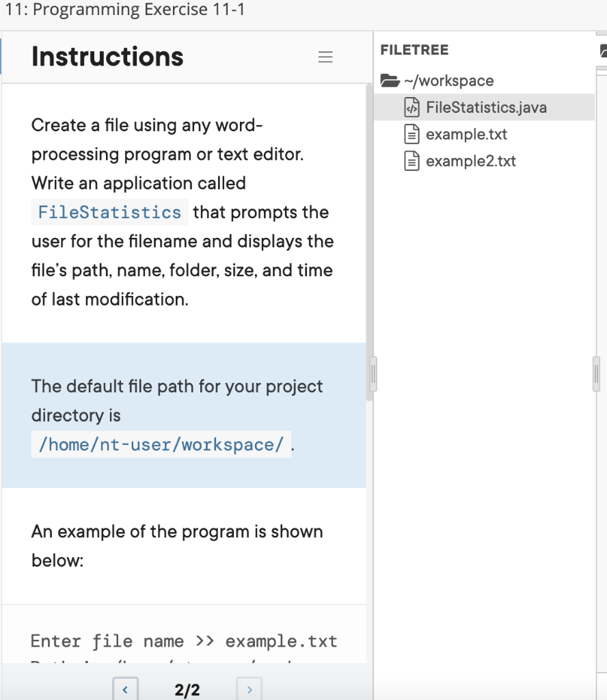Click the FileStatistics inline code text

[109, 212]
